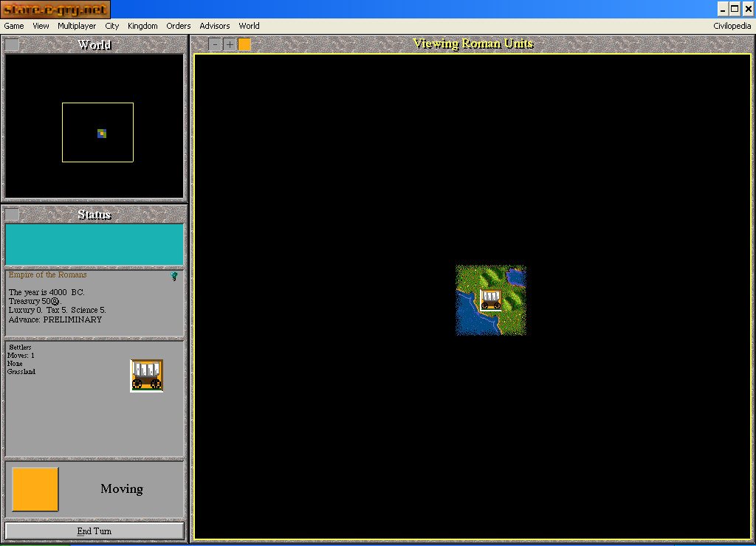The image size is (756, 546).
Task: Click the 'Empire of the Romans' text
Action: [47, 274]
